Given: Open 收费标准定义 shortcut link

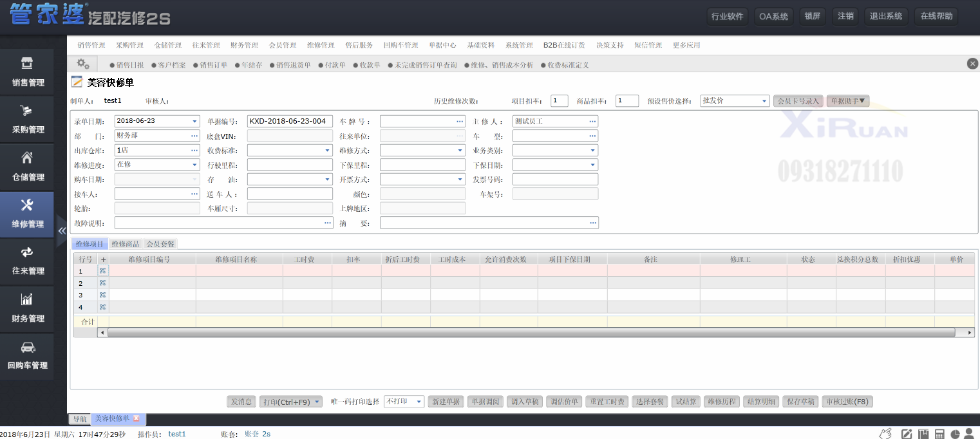Looking at the screenshot, I should [x=568, y=65].
